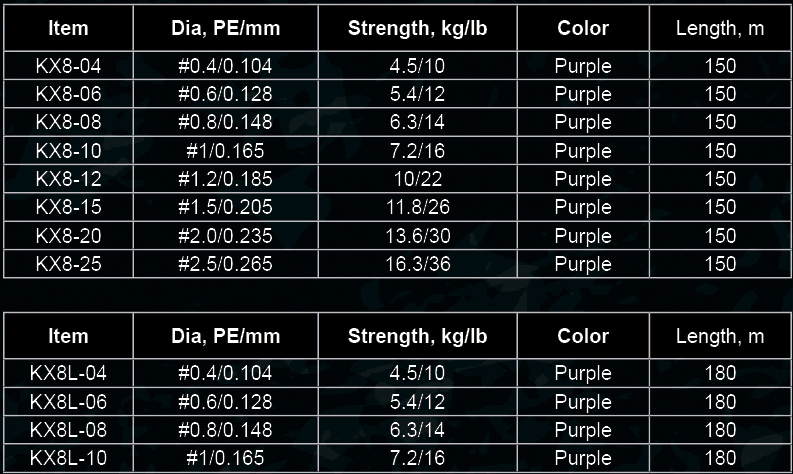Click the first table's Dia, PE/mm header

point(226,28)
